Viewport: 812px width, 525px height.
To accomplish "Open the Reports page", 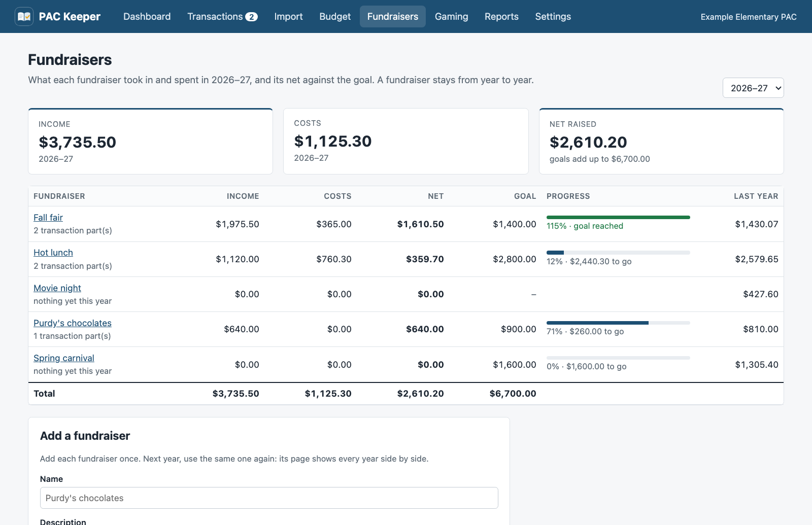I will [x=501, y=17].
